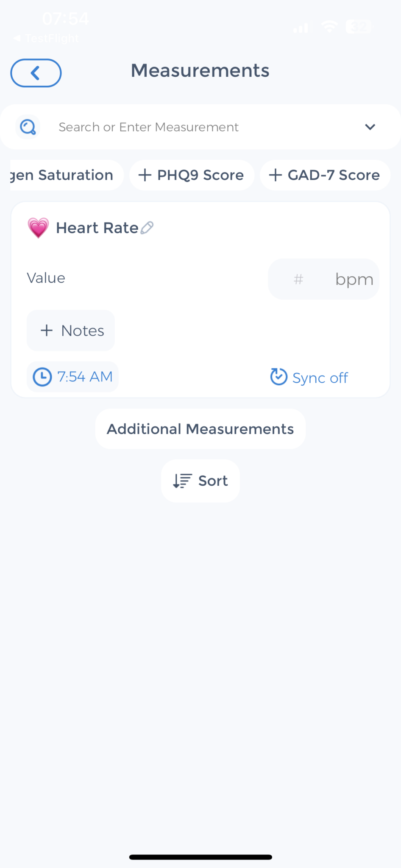Click the Sort button

point(200,481)
